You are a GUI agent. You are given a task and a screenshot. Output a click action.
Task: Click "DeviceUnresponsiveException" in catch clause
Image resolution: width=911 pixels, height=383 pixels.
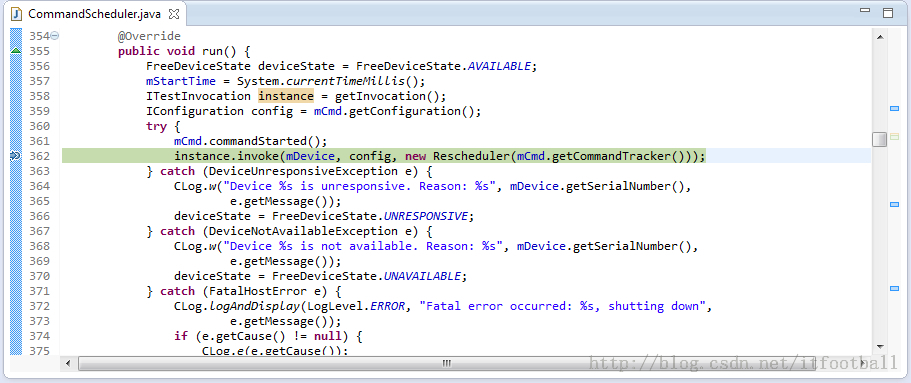click(x=302, y=171)
